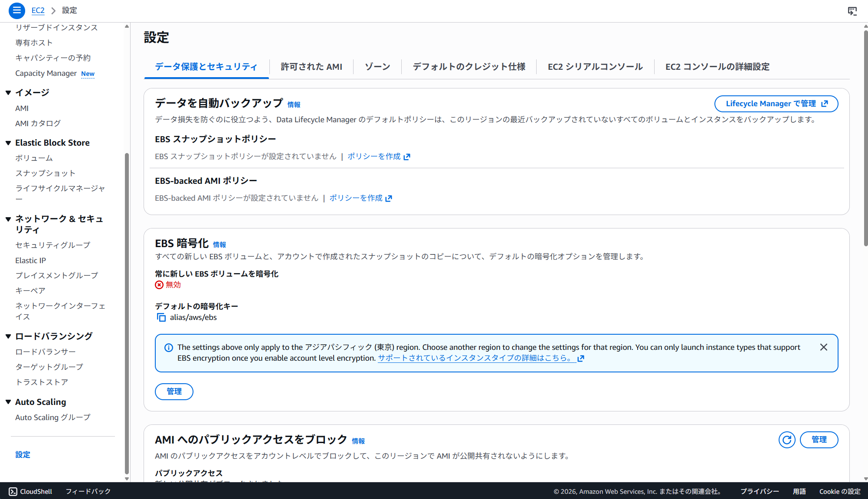Click the EC2 breadcrumb link

point(38,10)
